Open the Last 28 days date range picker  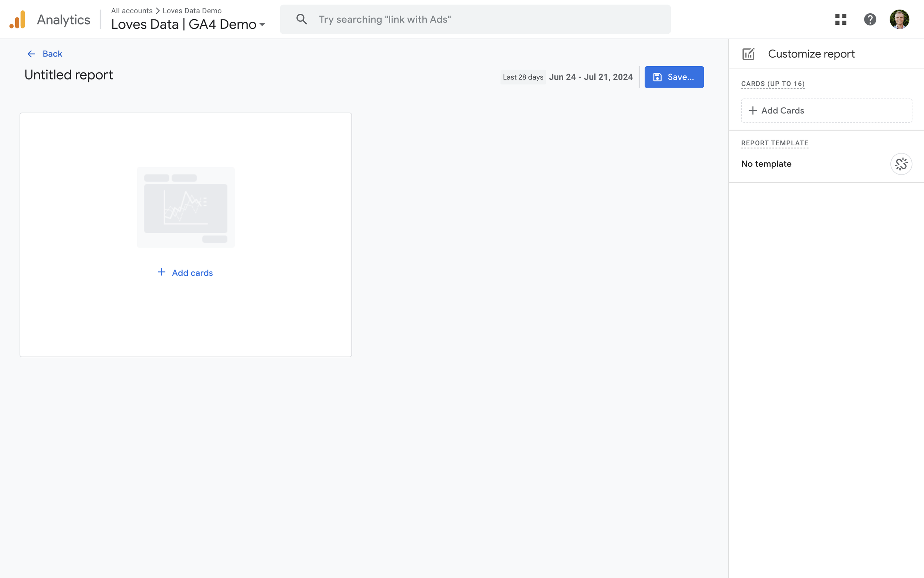[523, 77]
